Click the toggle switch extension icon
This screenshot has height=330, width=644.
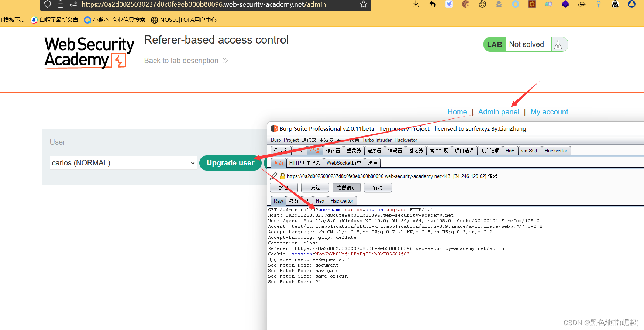pyautogui.click(x=549, y=4)
